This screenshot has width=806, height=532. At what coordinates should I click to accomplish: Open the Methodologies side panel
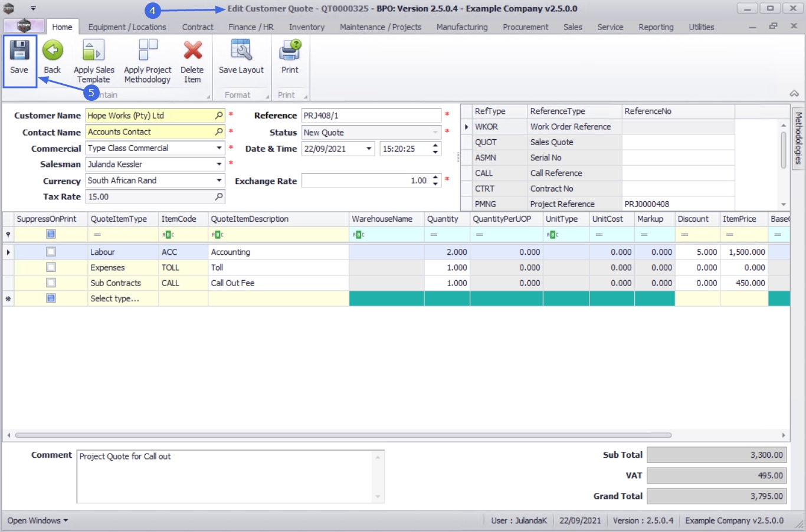pos(798,137)
